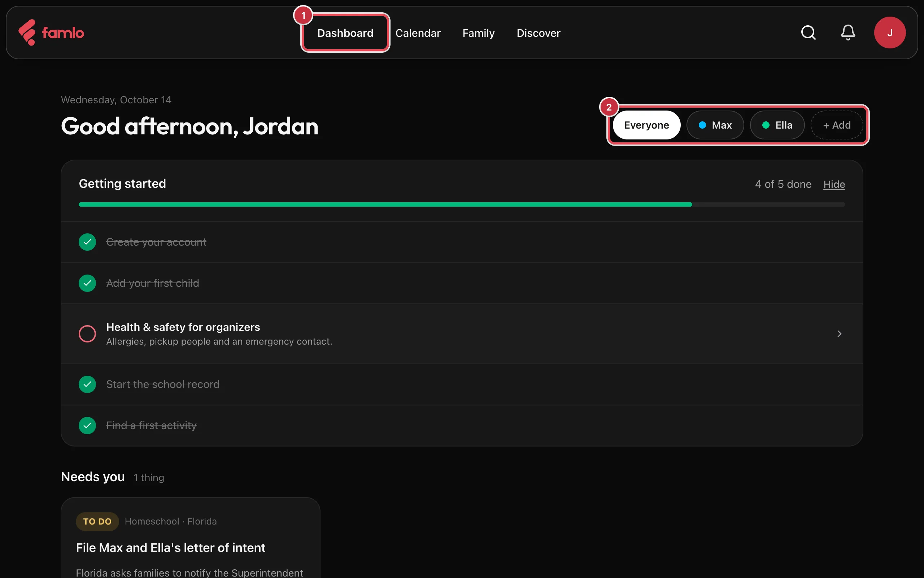Select the Everyone filter
This screenshot has width=924, height=578.
(x=646, y=125)
